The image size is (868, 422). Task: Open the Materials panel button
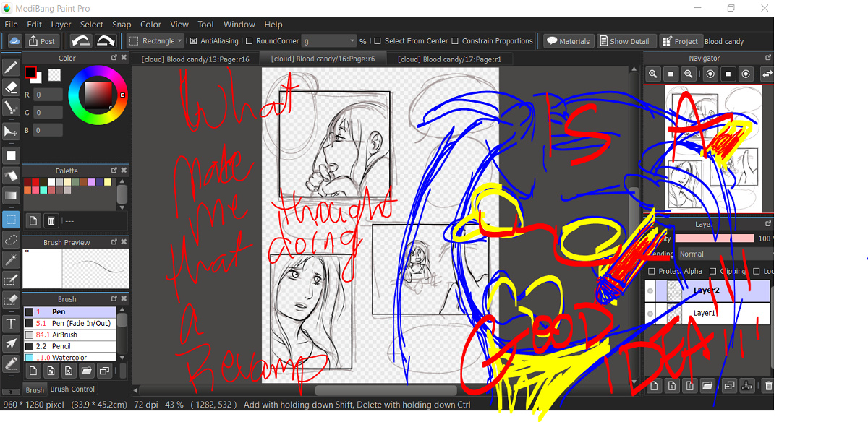pyautogui.click(x=569, y=41)
